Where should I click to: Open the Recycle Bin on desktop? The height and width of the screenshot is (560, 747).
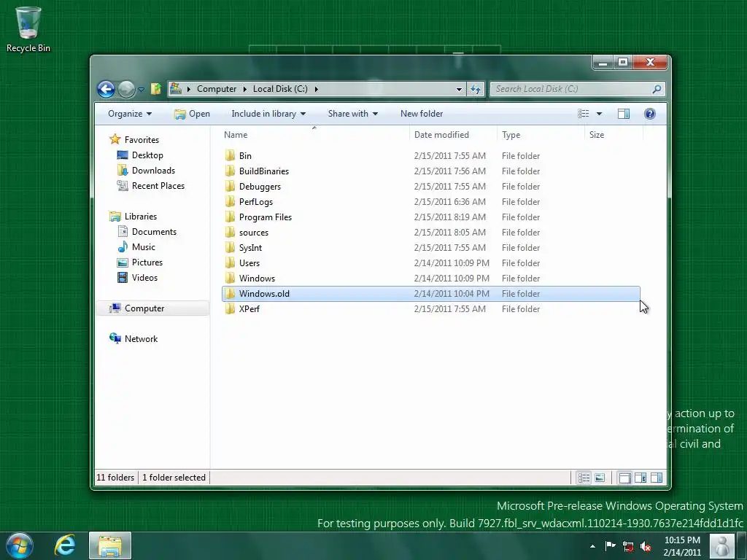tap(28, 28)
